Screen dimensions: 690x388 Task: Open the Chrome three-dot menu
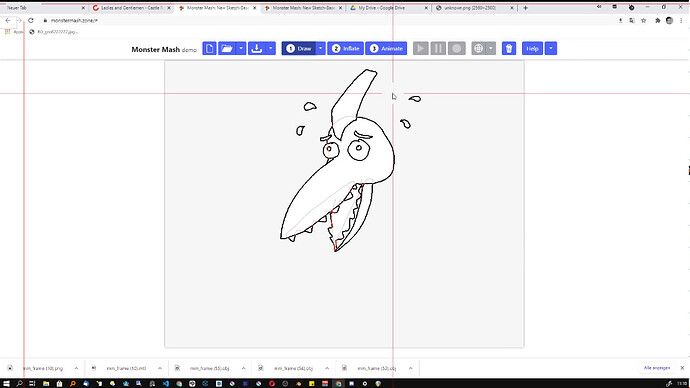pyautogui.click(x=681, y=20)
